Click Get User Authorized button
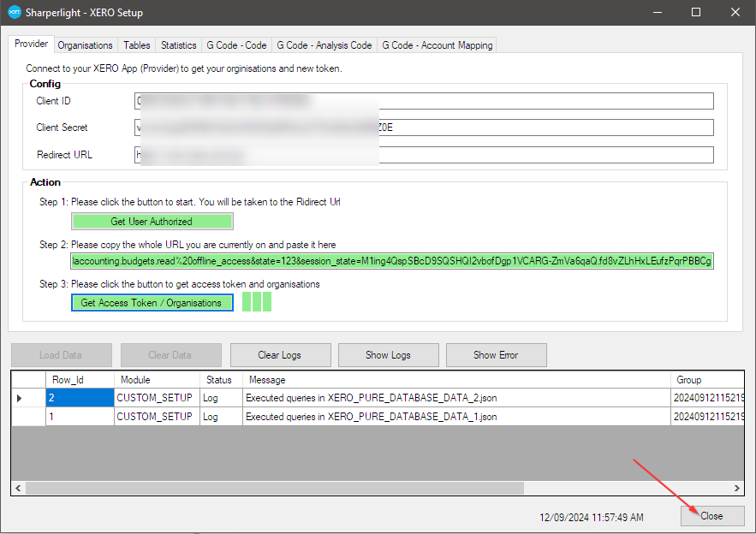Image resolution: width=756 pixels, height=534 pixels. click(x=152, y=221)
